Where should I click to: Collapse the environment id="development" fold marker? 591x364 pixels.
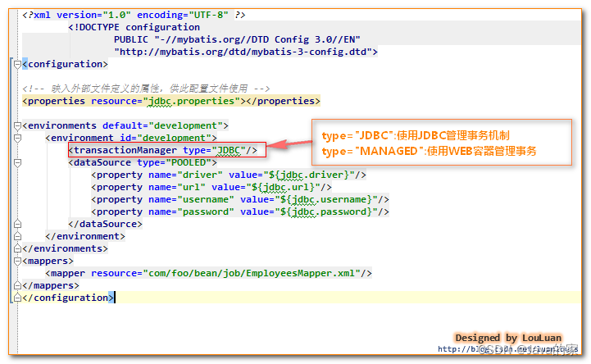[x=17, y=139]
